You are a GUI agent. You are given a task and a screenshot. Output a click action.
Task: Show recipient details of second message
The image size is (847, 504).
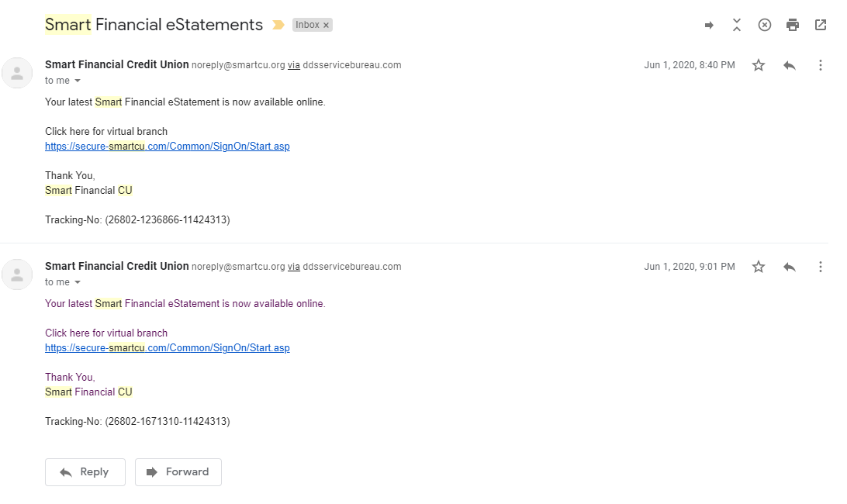click(78, 282)
